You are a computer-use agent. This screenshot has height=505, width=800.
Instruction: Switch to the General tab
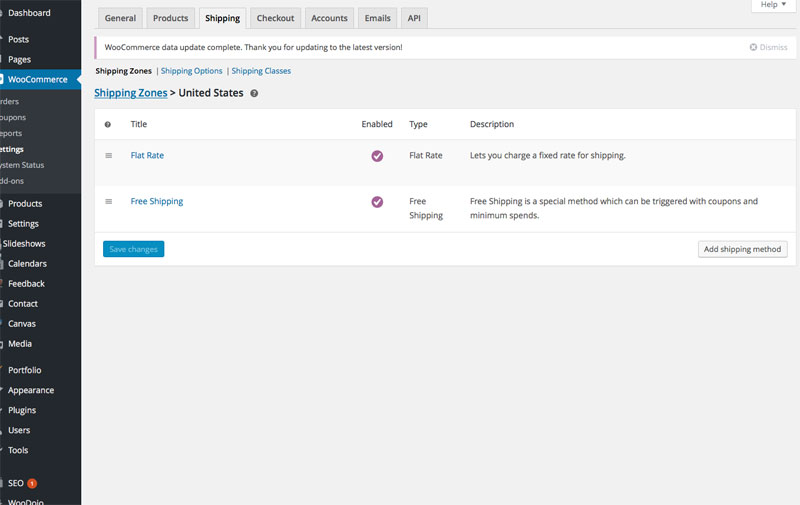point(120,18)
